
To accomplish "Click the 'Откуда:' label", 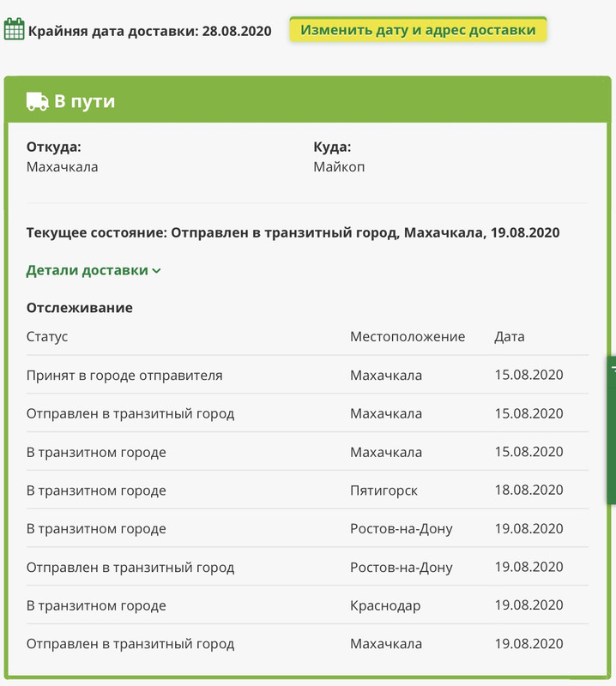I will (54, 147).
